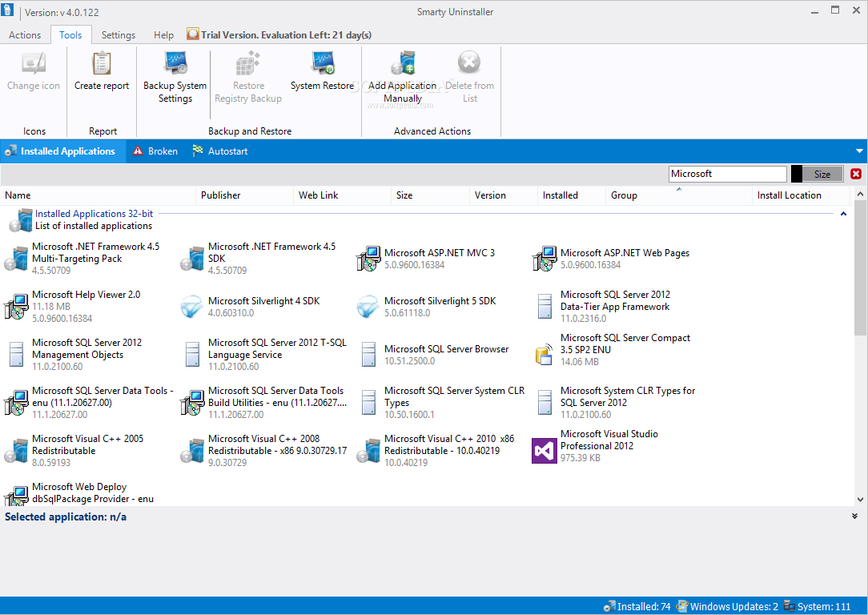Select Visual C++ 2005 Redistributable icon
Viewport: 868px width, 615px height.
coord(16,451)
